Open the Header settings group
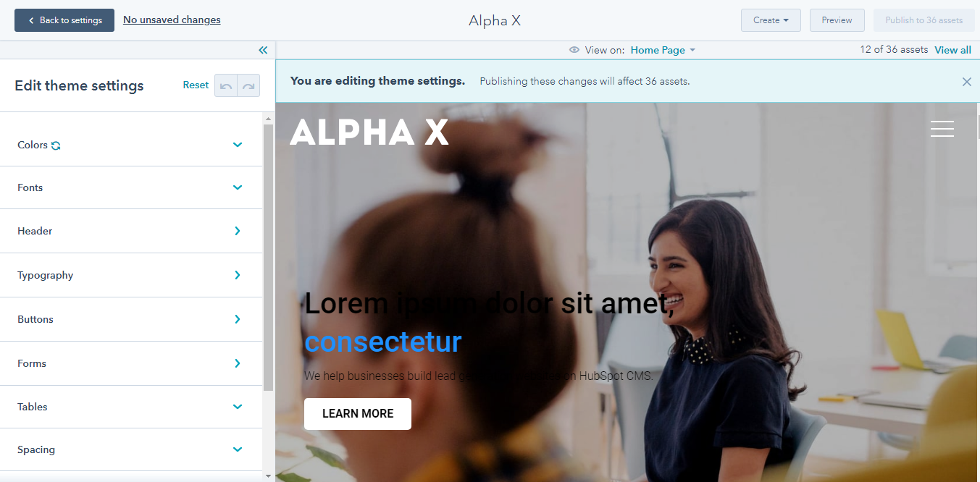Image resolution: width=980 pixels, height=482 pixels. point(131,231)
